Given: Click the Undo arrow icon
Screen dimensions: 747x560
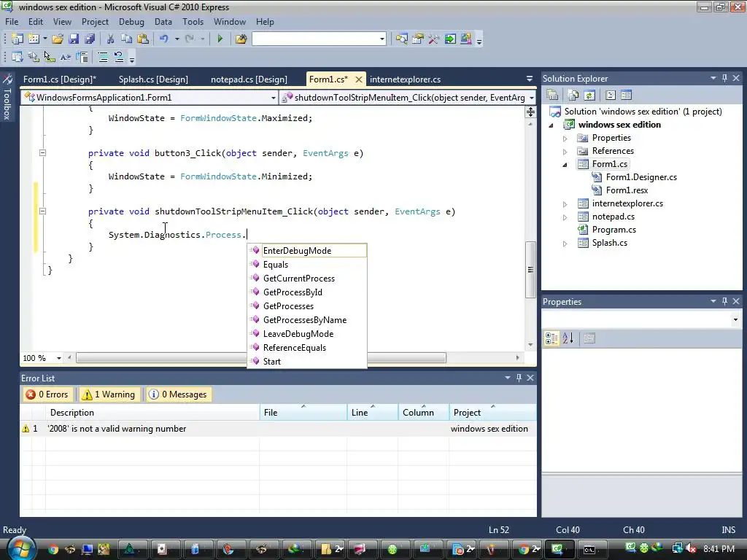Looking at the screenshot, I should click(x=164, y=39).
